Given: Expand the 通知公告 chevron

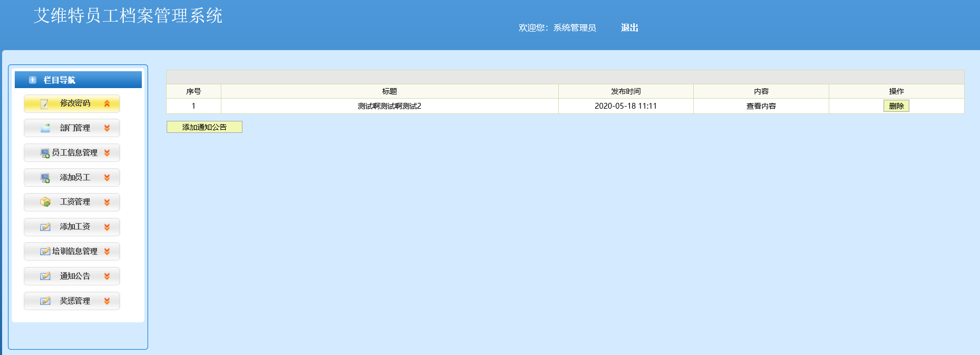Looking at the screenshot, I should (107, 276).
